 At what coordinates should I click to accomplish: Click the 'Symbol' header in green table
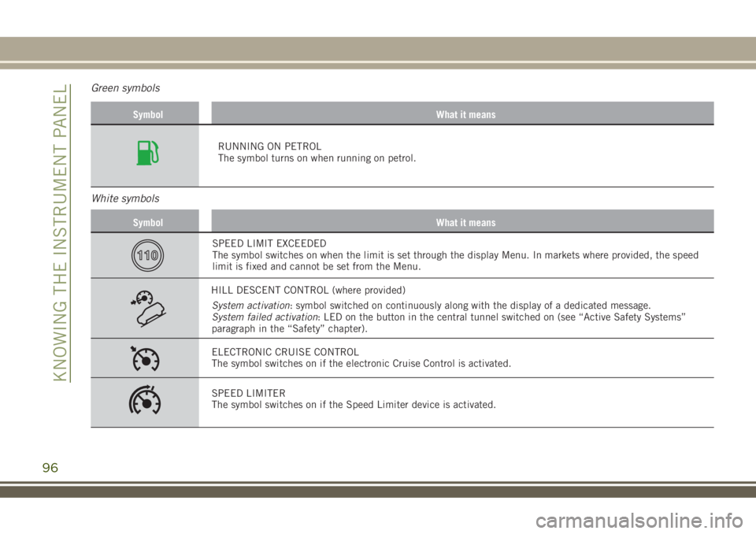click(148, 115)
